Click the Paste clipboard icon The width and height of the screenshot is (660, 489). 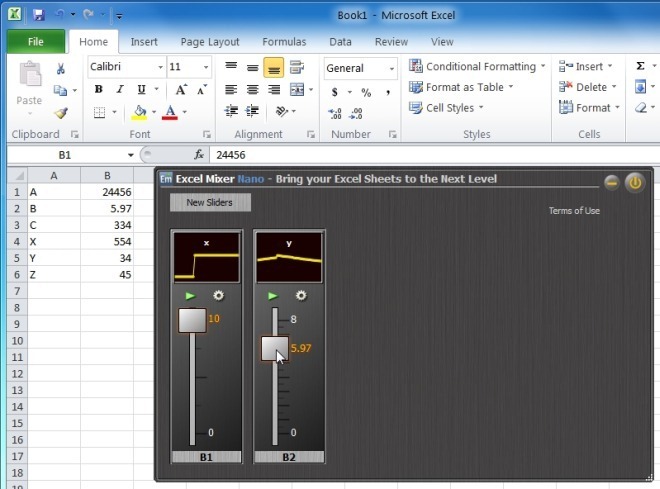coord(30,74)
